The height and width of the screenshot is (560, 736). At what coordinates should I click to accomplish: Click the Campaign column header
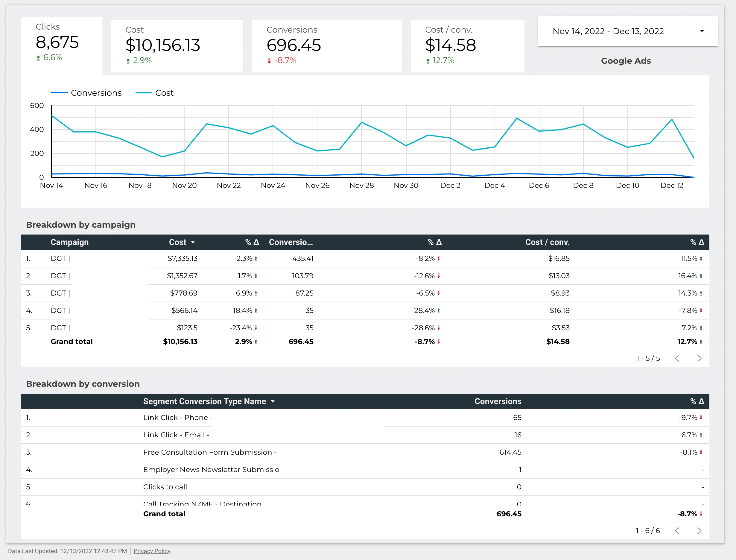(69, 242)
